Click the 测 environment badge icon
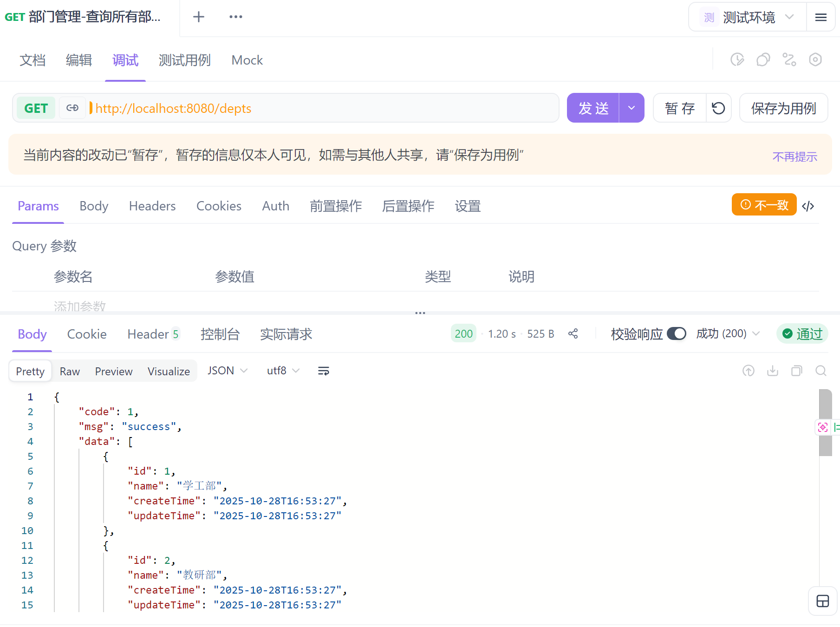840x627 pixels. [x=709, y=18]
